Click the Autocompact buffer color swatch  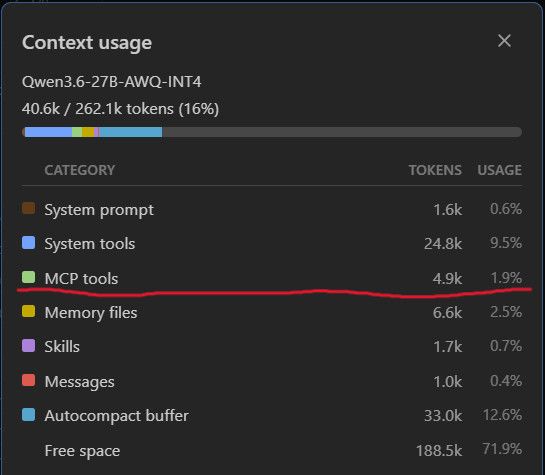[x=29, y=415]
